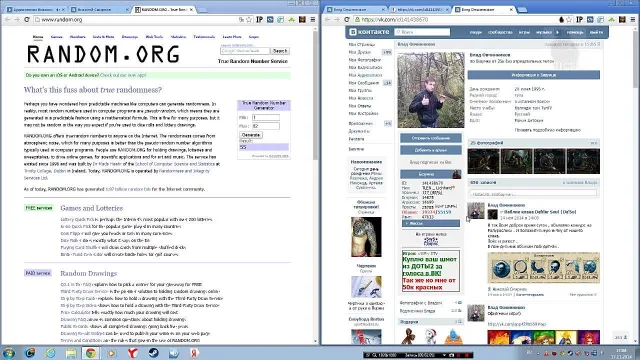
Task: Click the back arrow in right browser
Action: click(x=327, y=19)
